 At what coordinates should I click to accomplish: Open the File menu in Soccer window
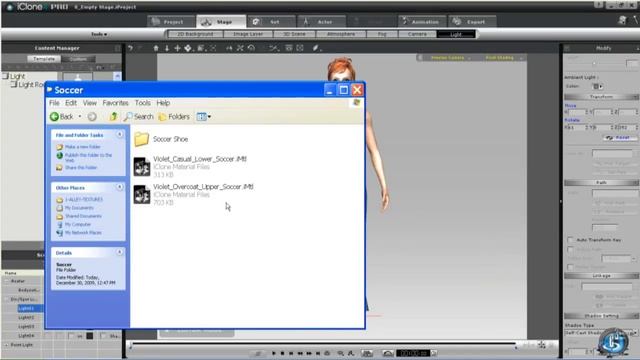[54, 103]
